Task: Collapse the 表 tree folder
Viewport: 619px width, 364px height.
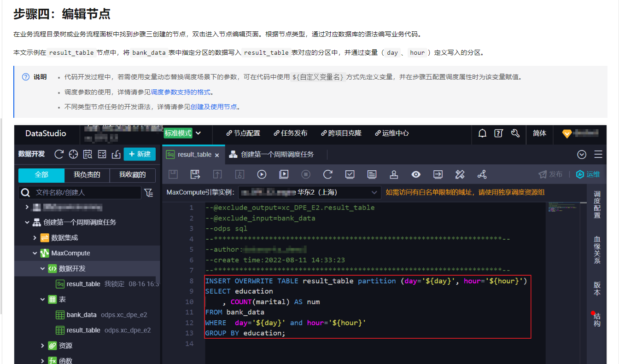Action: [42, 300]
